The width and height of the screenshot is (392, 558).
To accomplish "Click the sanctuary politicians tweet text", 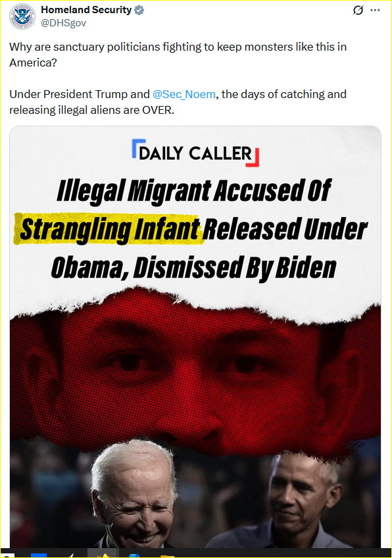I will coord(178,55).
